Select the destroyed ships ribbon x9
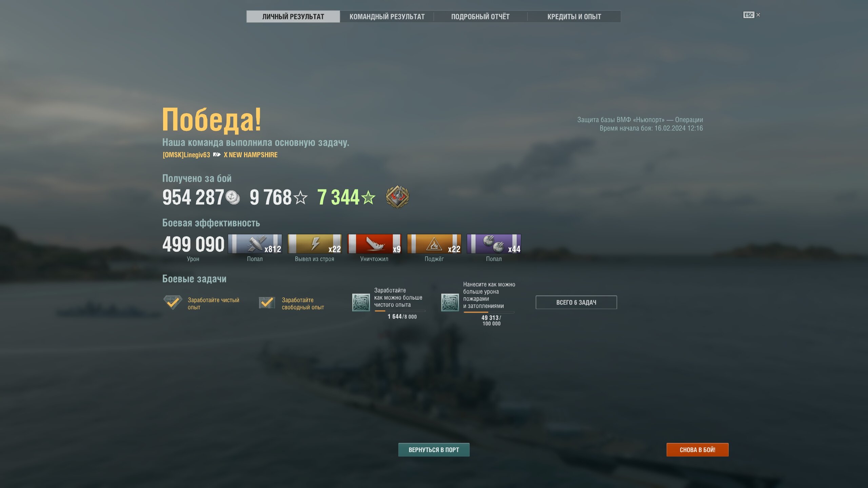 click(x=374, y=244)
